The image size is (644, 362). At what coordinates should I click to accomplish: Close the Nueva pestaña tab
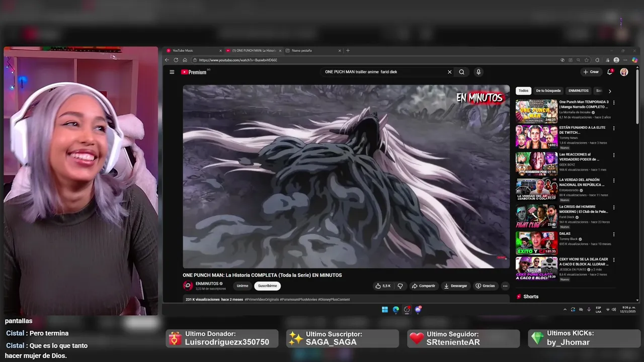tap(340, 50)
